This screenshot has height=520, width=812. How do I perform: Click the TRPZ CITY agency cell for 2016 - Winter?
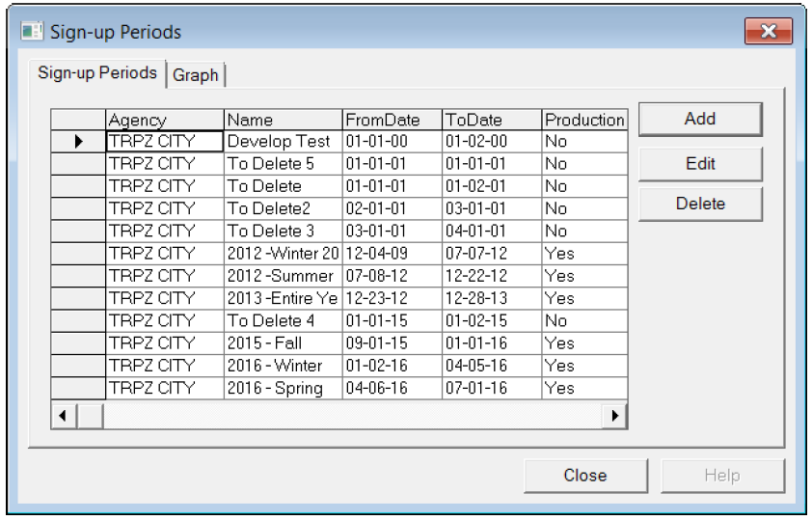click(165, 366)
